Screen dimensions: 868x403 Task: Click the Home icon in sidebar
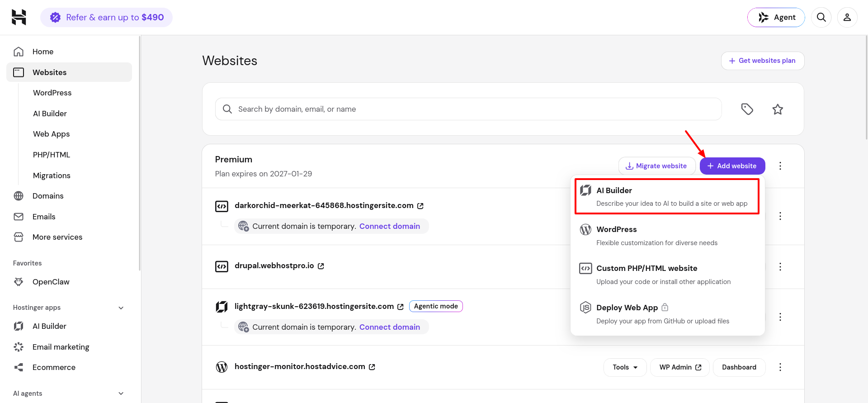(x=19, y=52)
